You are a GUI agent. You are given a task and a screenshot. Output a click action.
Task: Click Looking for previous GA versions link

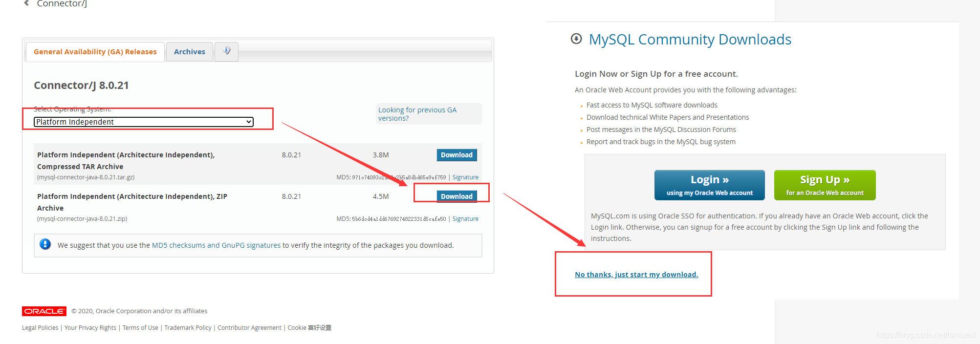click(x=417, y=114)
